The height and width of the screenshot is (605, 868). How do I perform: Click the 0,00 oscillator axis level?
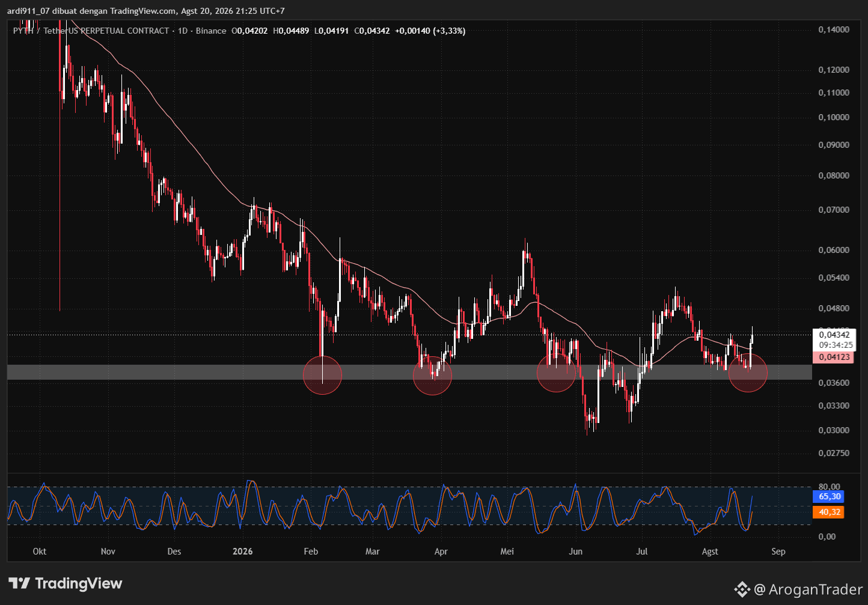827,536
